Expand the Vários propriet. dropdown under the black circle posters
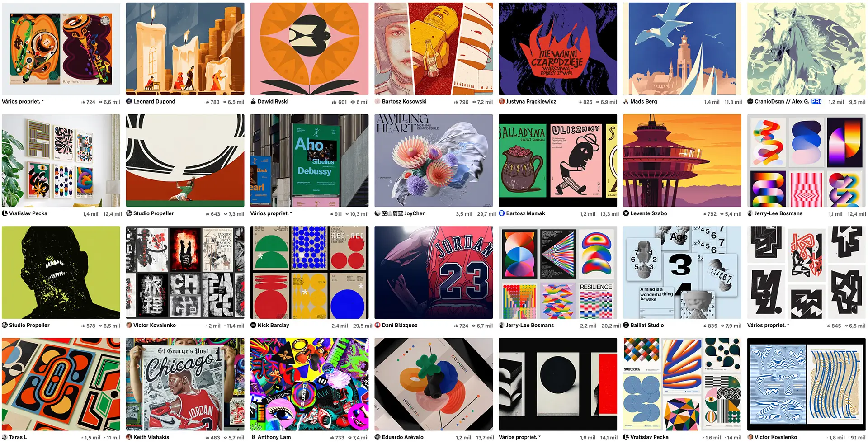The image size is (868, 444). click(x=520, y=437)
